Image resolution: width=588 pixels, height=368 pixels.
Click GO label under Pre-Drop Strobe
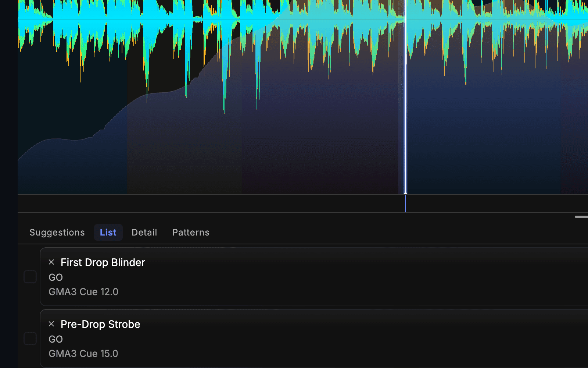(56, 339)
